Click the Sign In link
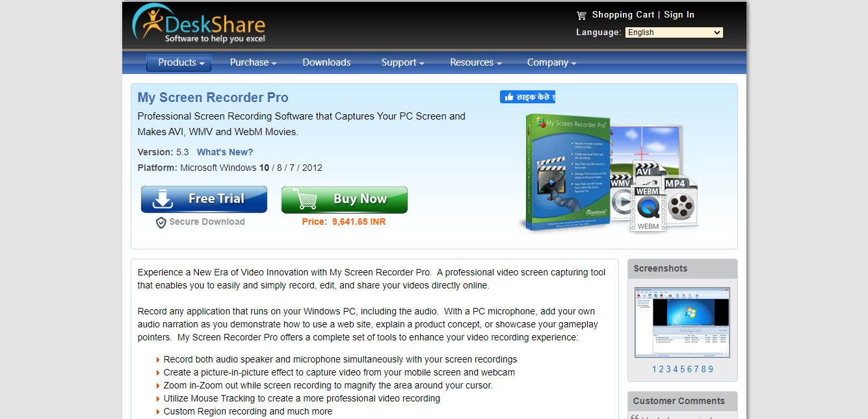 click(679, 14)
